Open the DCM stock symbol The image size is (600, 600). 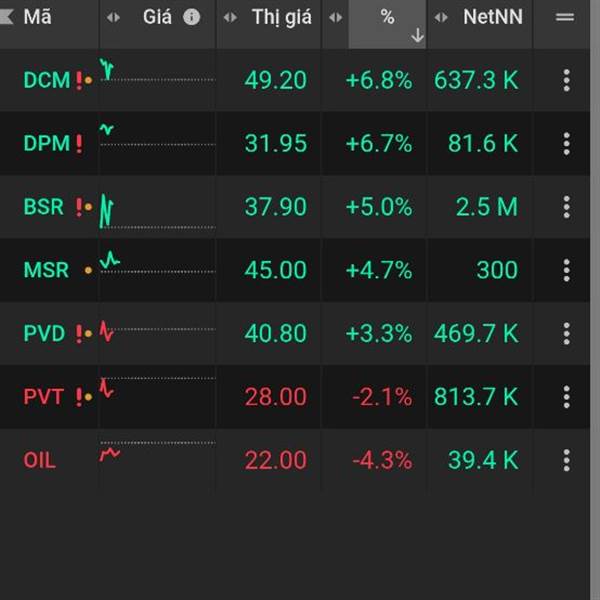pyautogui.click(x=46, y=81)
